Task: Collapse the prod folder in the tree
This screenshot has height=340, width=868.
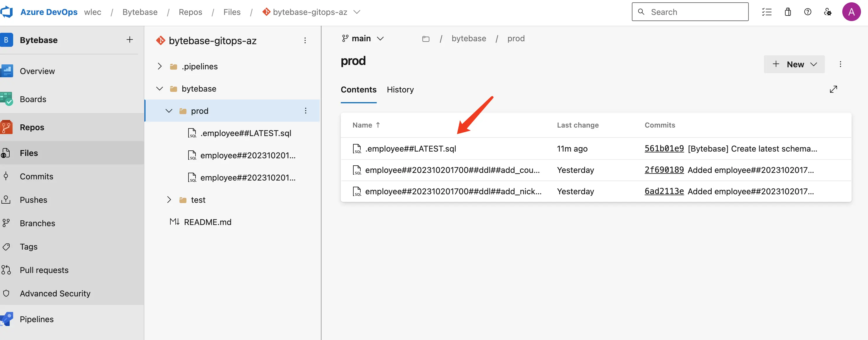Action: [x=169, y=111]
